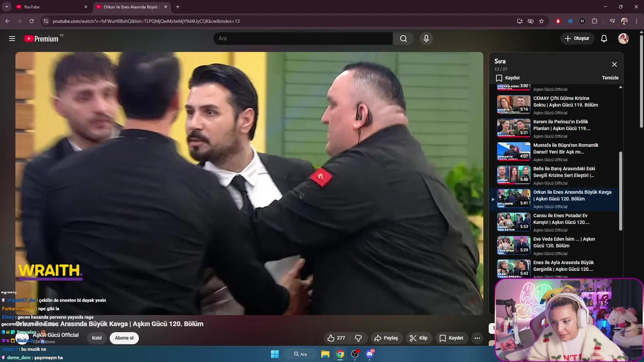This screenshot has height=362, width=644.
Task: Like the video with thumbs up
Action: 336,338
